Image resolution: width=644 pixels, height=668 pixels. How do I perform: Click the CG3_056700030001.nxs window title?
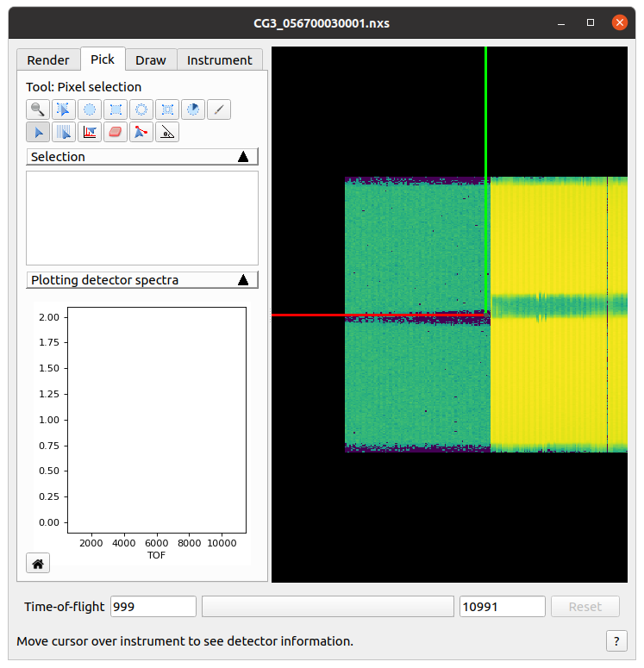coord(322,23)
